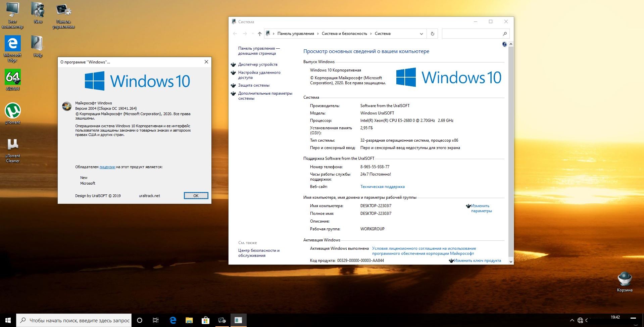This screenshot has width=644, height=327.
Task: Refresh the Система window
Action: click(x=432, y=34)
